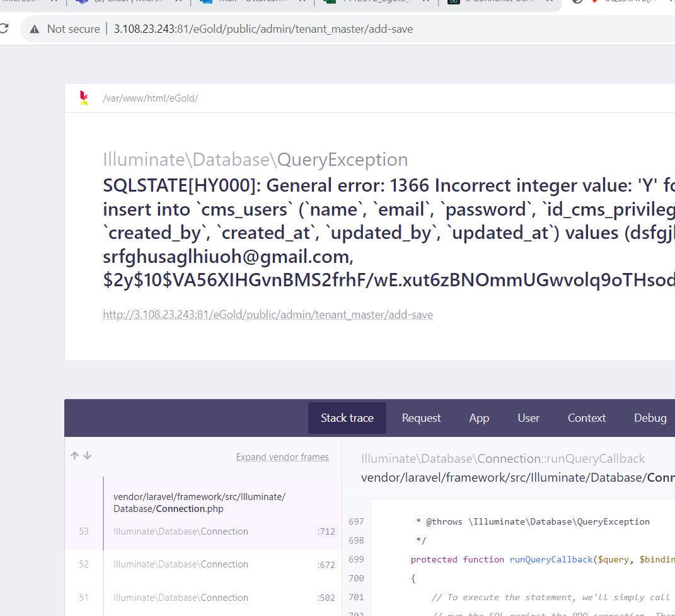Click the Illuminate\Database\QueryException heading
The width and height of the screenshot is (675, 616).
[255, 160]
